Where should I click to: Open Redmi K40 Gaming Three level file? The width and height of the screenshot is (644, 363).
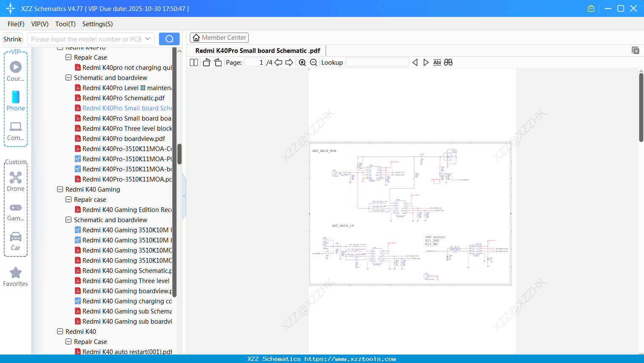(x=122, y=281)
